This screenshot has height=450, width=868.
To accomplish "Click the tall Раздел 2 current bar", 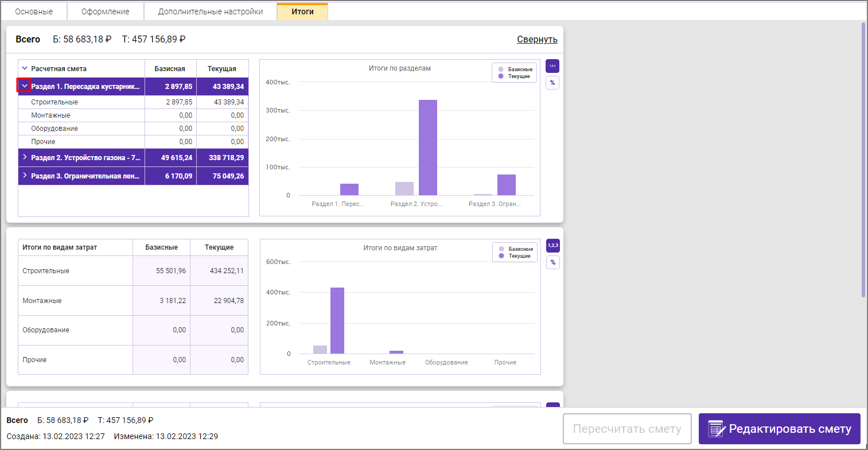I will [x=427, y=148].
